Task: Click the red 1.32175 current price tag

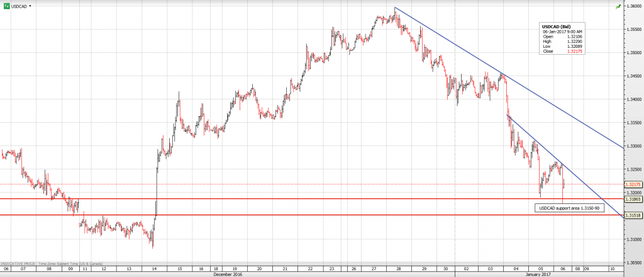Action: tap(632, 184)
